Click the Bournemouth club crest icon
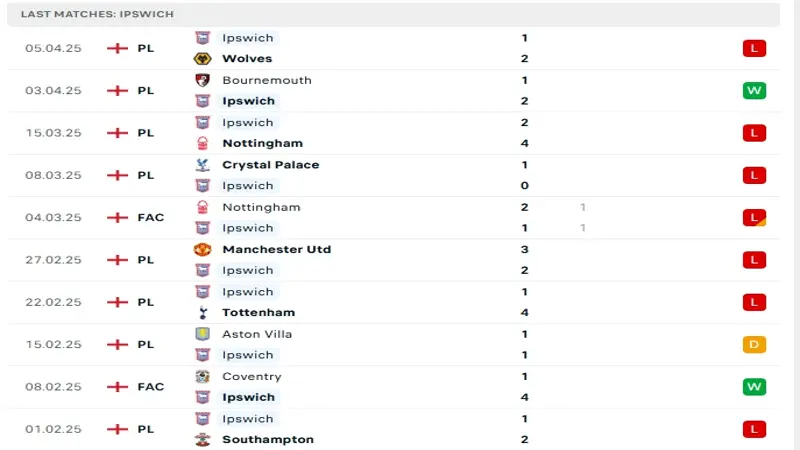The width and height of the screenshot is (800, 450). pyautogui.click(x=203, y=80)
